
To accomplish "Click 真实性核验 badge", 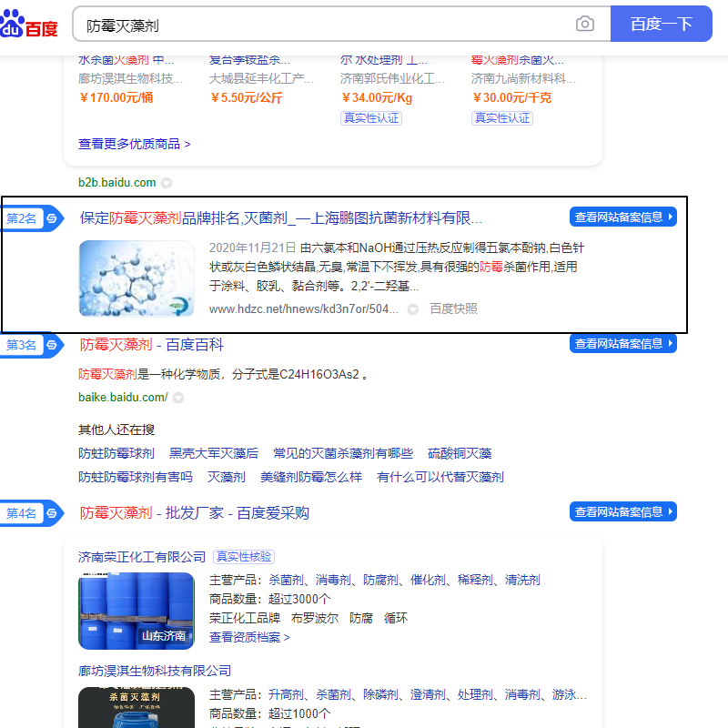I will coord(244,557).
